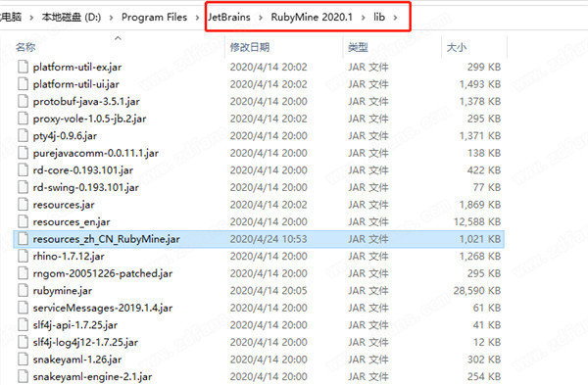This screenshot has width=588, height=385.
Task: Click the size value 28,590 KB
Action: pyautogui.click(x=477, y=291)
